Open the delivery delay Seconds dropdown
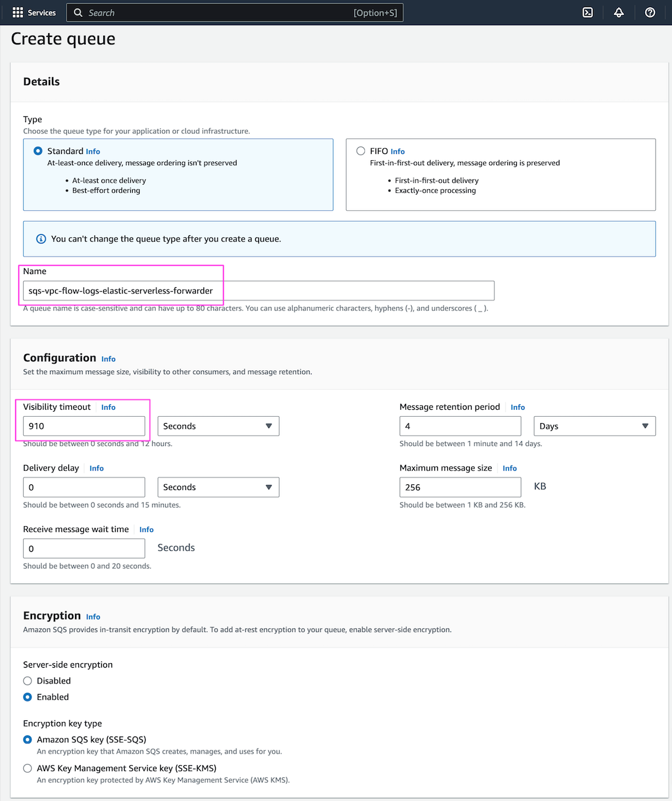The height and width of the screenshot is (801, 672). (x=218, y=487)
